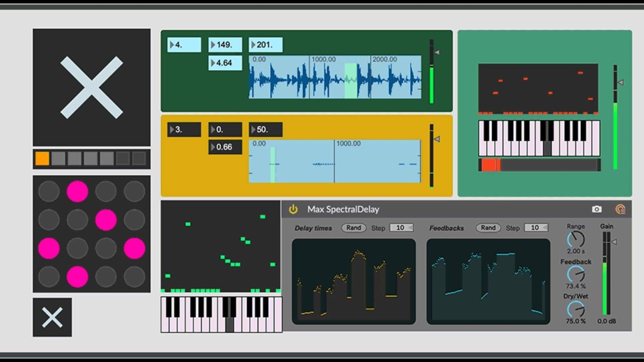Select the last dark step in the step row
This screenshot has width=644, height=362.
139,159
